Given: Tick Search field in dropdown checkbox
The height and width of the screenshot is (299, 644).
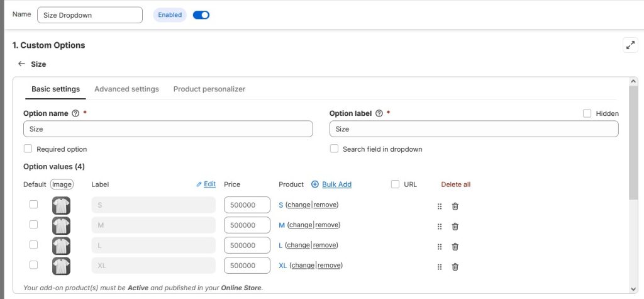Looking at the screenshot, I should coord(334,149).
